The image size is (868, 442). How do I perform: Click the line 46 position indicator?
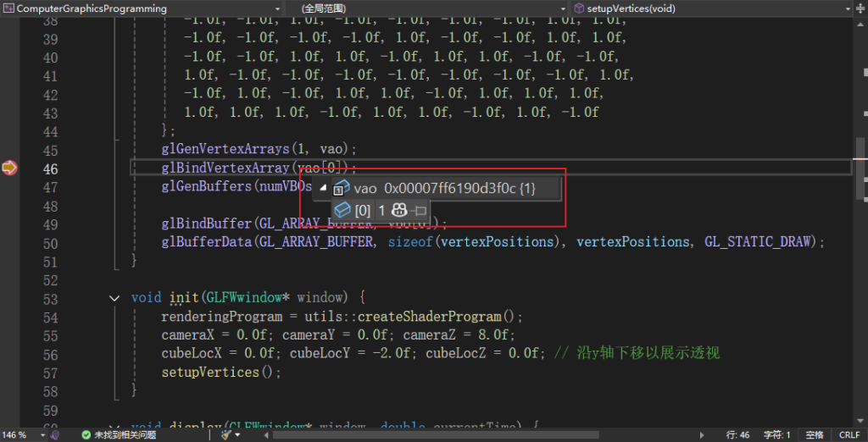pyautogui.click(x=737, y=434)
